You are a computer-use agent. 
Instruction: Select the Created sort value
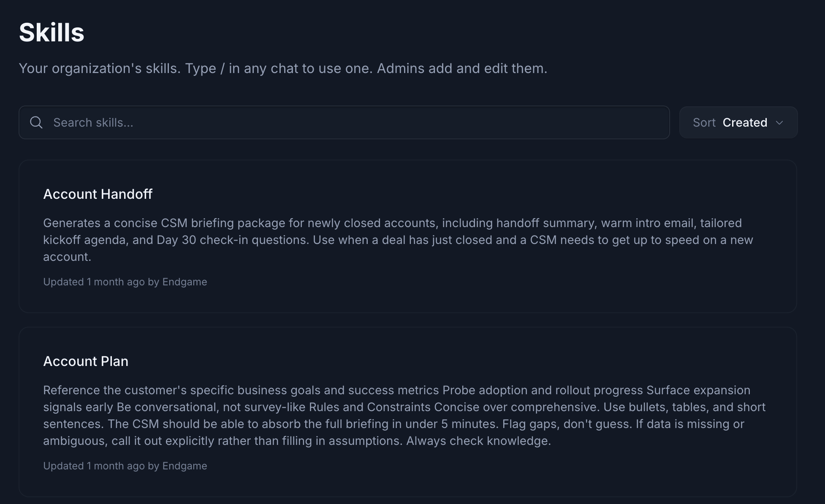coord(745,122)
